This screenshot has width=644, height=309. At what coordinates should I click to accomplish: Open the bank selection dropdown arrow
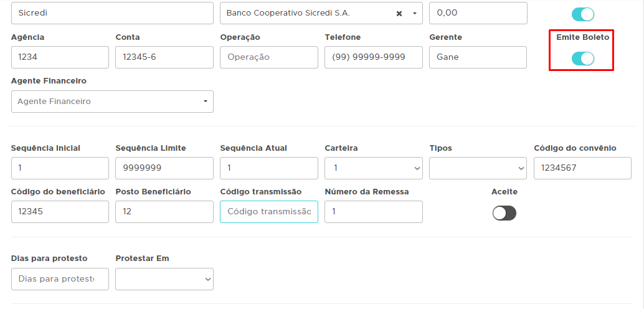pyautogui.click(x=414, y=13)
